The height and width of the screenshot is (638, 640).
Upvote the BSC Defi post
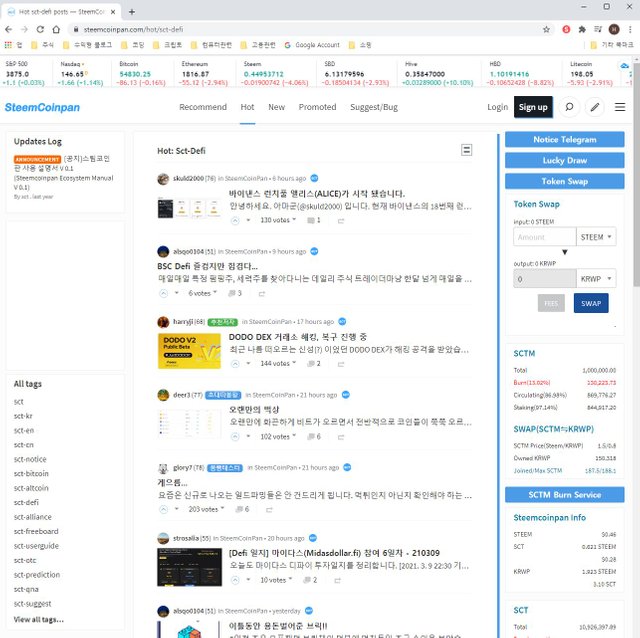(x=163, y=293)
